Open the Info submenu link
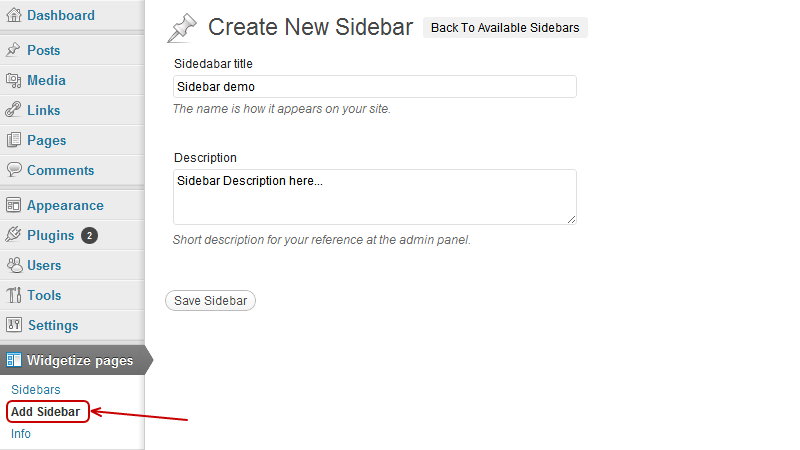800x450 pixels. [21, 434]
